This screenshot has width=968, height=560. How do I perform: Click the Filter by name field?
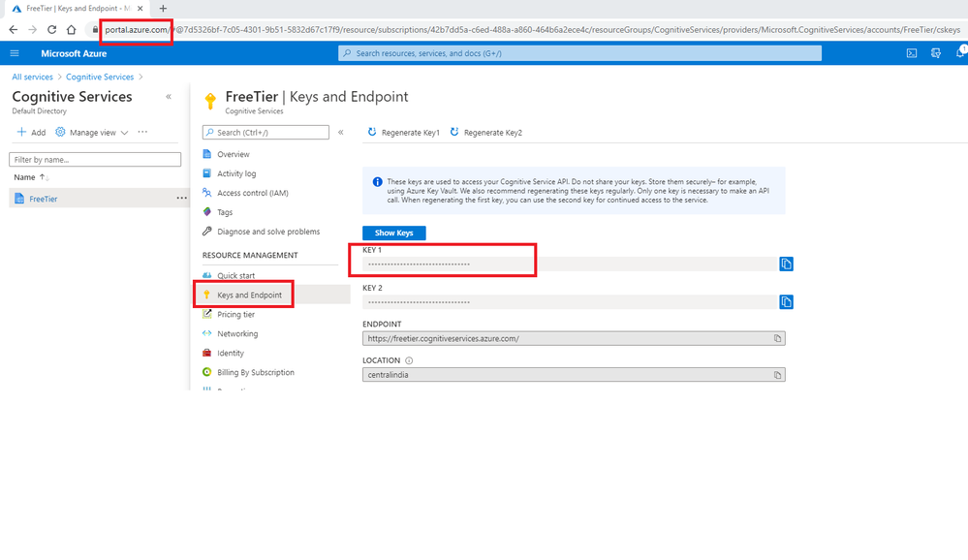click(95, 160)
